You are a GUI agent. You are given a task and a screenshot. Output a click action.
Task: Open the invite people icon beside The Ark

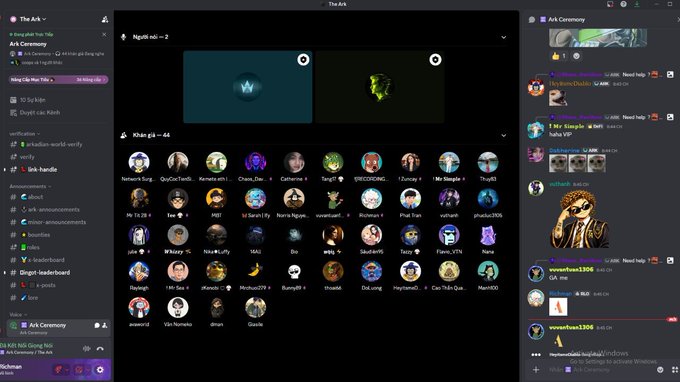(105, 19)
